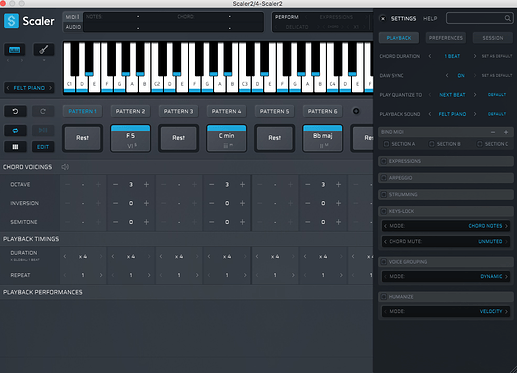Open Keys-Lock Mode Chord Notes selector
Viewport: 517px width, 373px height.
[446, 226]
